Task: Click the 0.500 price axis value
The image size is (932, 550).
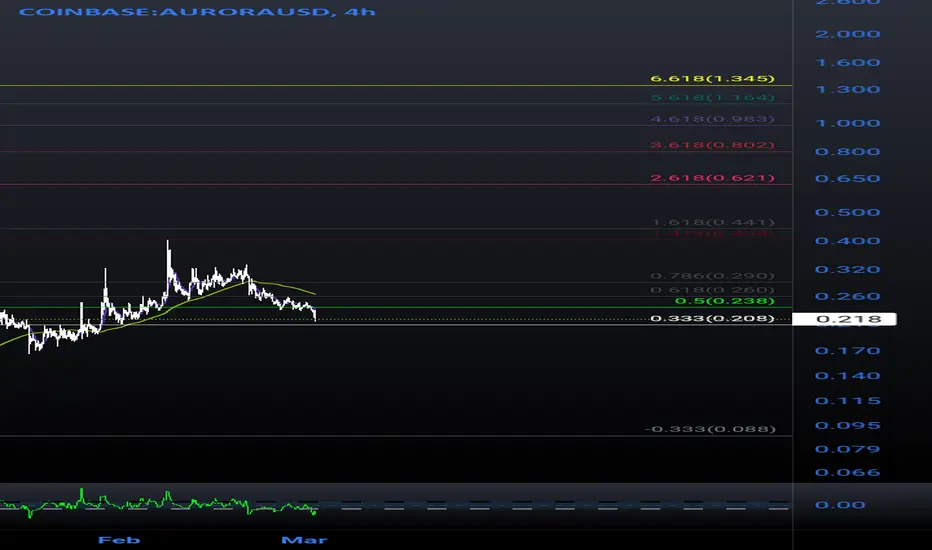Action: (x=848, y=212)
